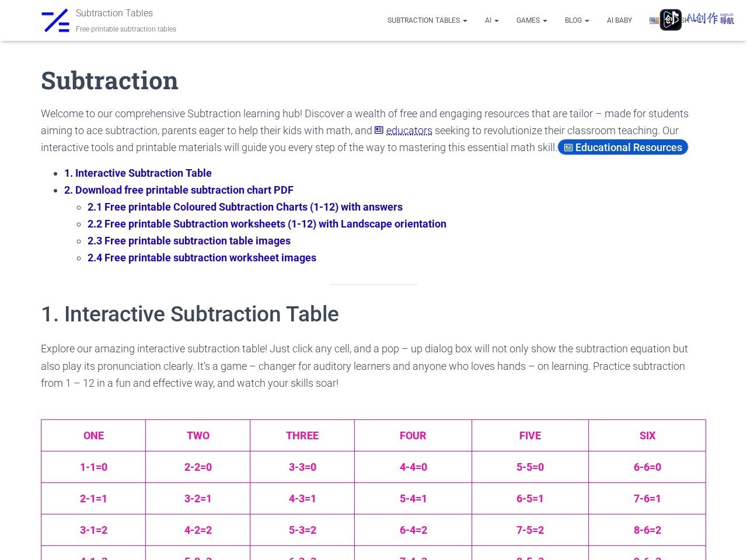Click the TWO column header
The image size is (747, 560).
(x=198, y=436)
